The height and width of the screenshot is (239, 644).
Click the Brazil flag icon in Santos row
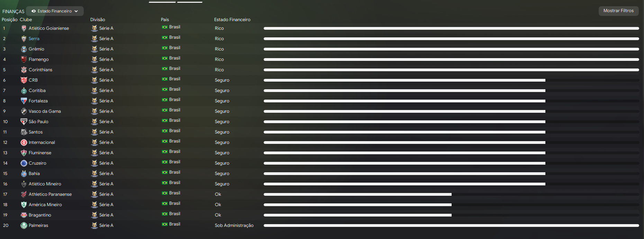pos(165,131)
